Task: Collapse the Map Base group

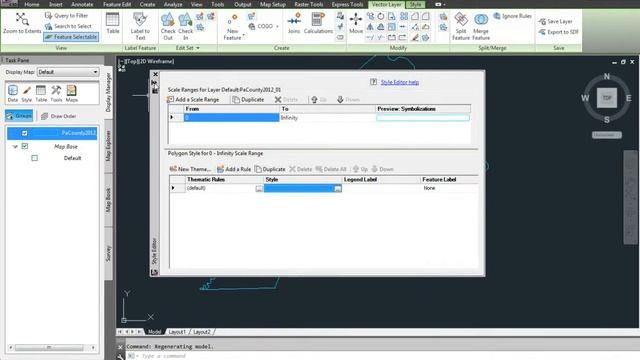Action: tap(15, 146)
